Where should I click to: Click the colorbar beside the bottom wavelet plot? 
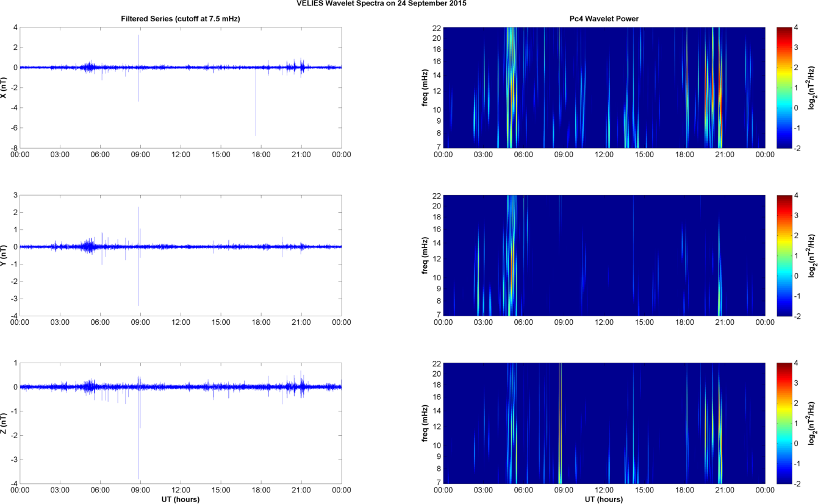click(x=784, y=423)
